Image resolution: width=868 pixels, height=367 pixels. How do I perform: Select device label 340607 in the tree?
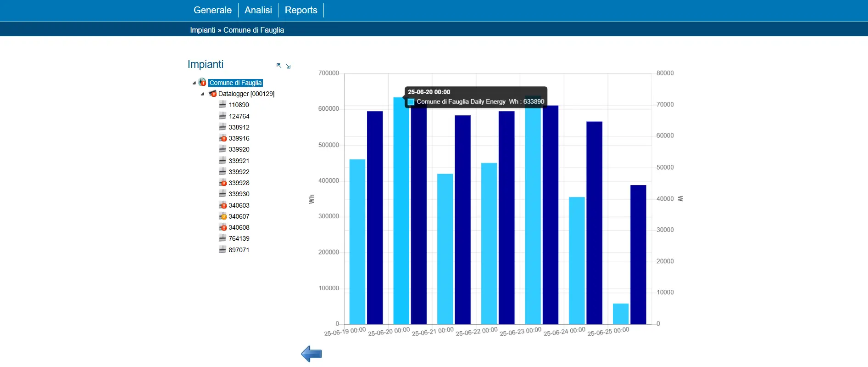tap(239, 216)
